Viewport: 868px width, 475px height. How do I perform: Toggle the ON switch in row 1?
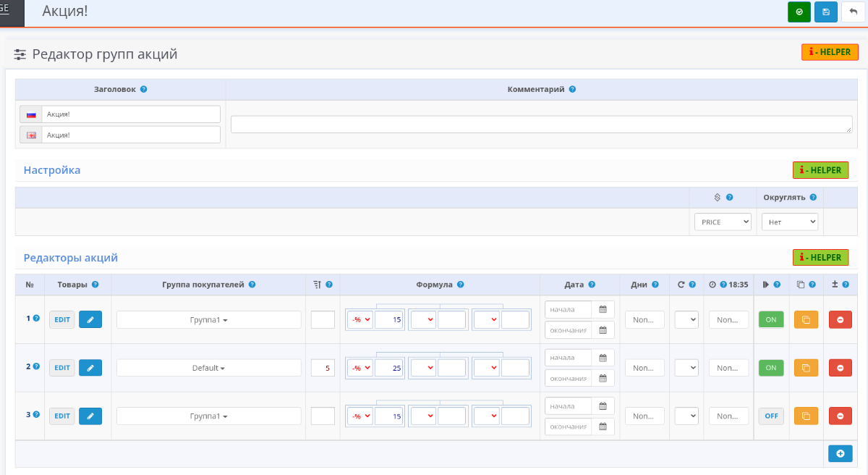[x=770, y=319]
